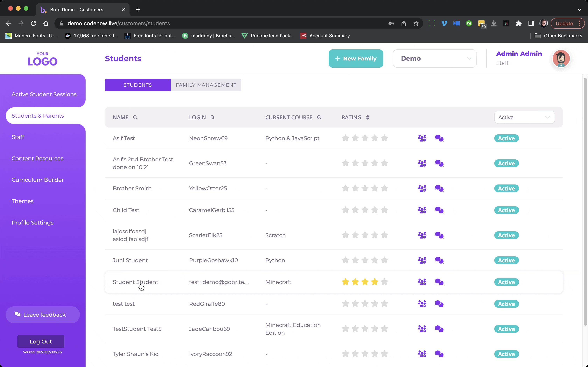Open family group icon for Asif Test
Screen dimensions: 588x367
[422, 138]
